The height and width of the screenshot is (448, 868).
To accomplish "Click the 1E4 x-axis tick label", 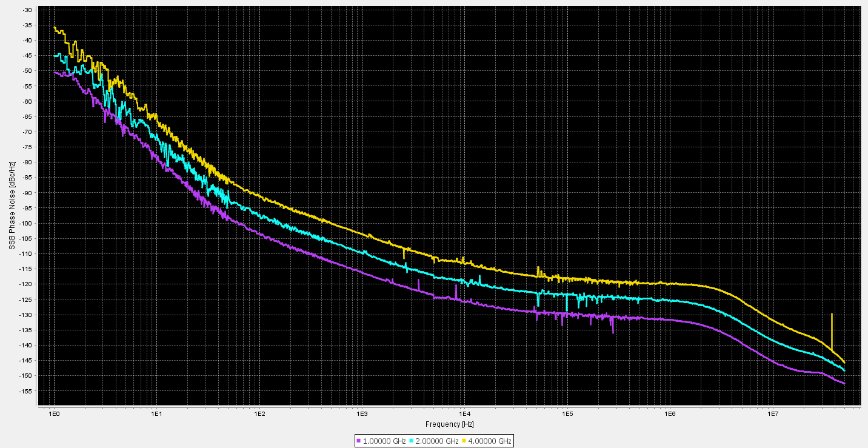I will point(464,414).
